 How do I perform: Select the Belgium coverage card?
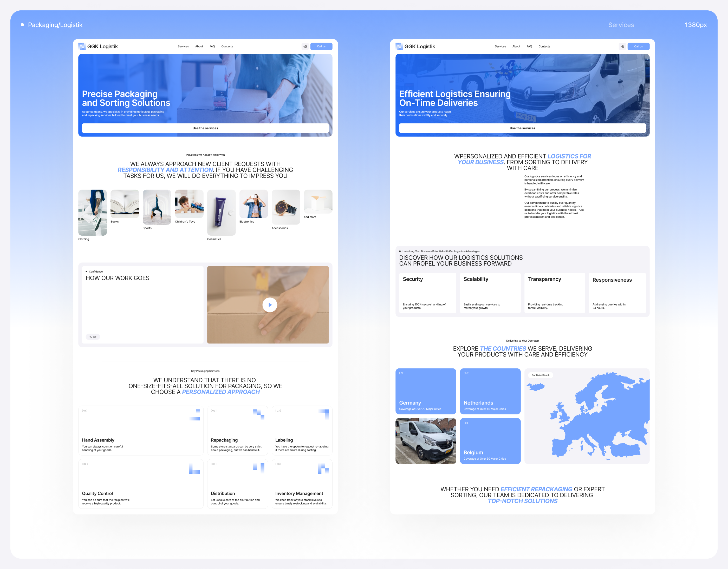click(490, 441)
